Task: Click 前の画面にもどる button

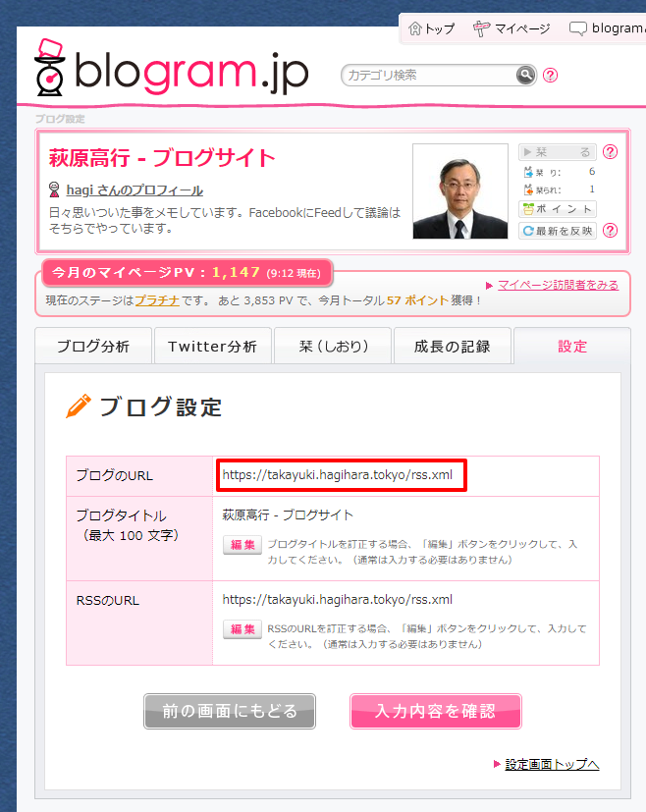Action: [230, 711]
